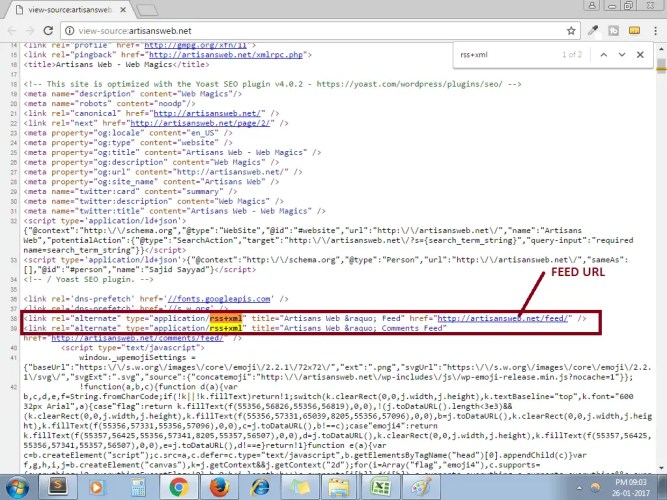Click the og:locale en_US meta line
The height and width of the screenshot is (500, 667).
128,133
